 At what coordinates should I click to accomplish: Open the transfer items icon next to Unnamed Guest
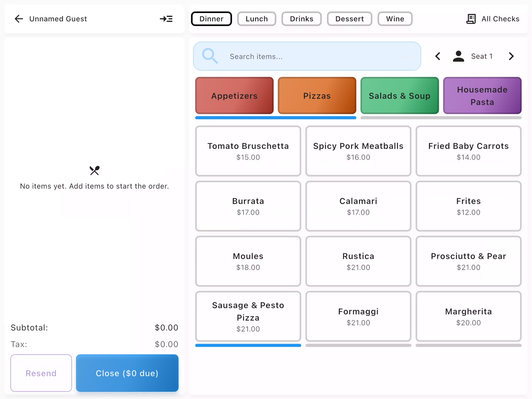[x=166, y=19]
